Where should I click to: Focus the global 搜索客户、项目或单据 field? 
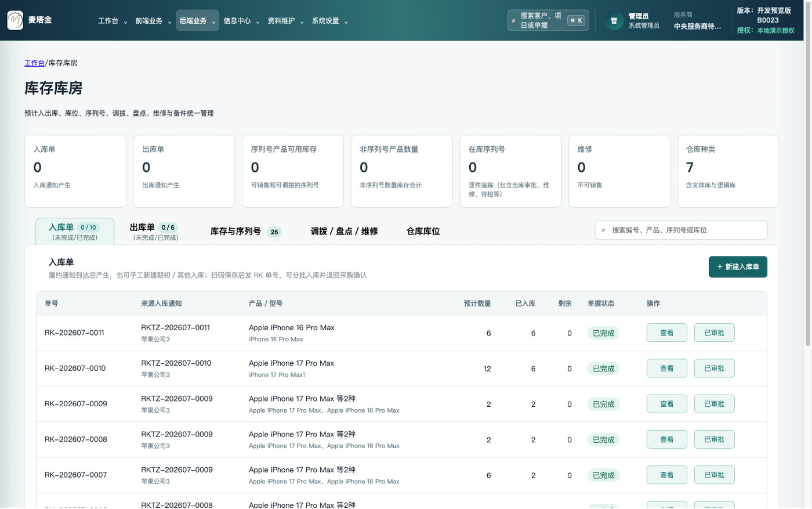(x=548, y=20)
